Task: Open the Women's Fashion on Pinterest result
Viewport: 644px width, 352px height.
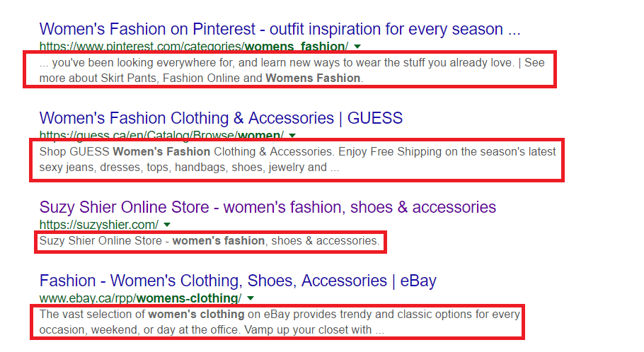Action: [x=280, y=29]
